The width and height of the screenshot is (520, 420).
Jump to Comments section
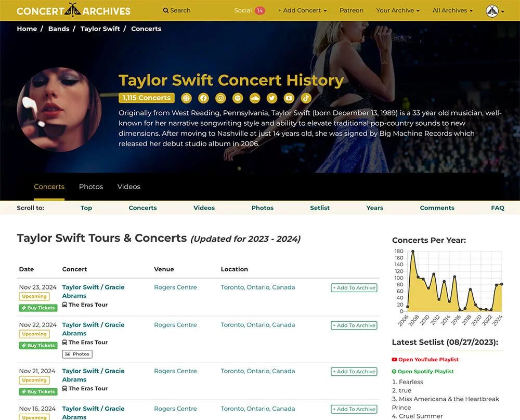click(x=437, y=208)
